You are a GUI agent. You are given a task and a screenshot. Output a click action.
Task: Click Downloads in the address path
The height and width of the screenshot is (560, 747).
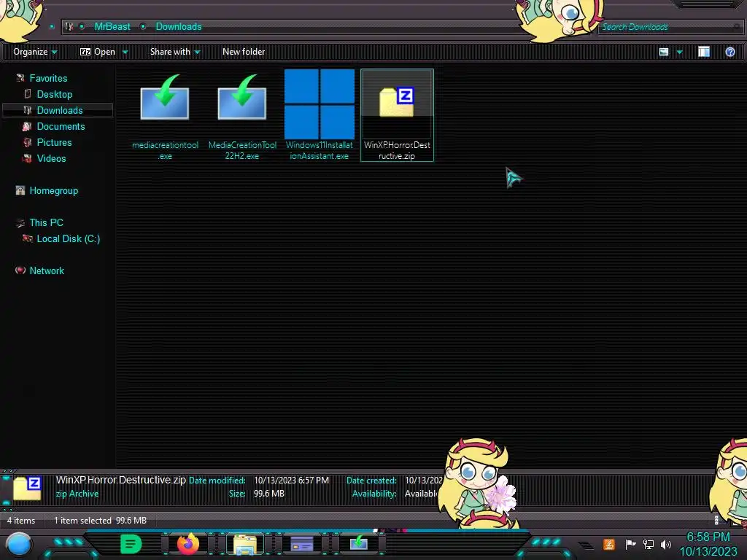pos(179,27)
